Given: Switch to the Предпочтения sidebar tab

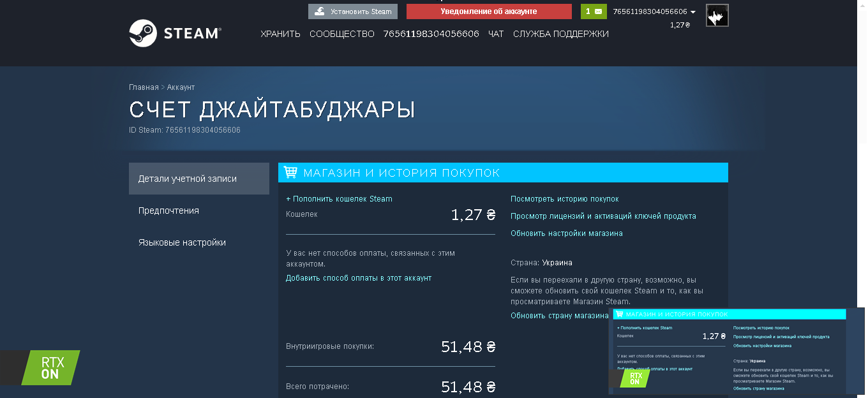Looking at the screenshot, I should pos(168,210).
